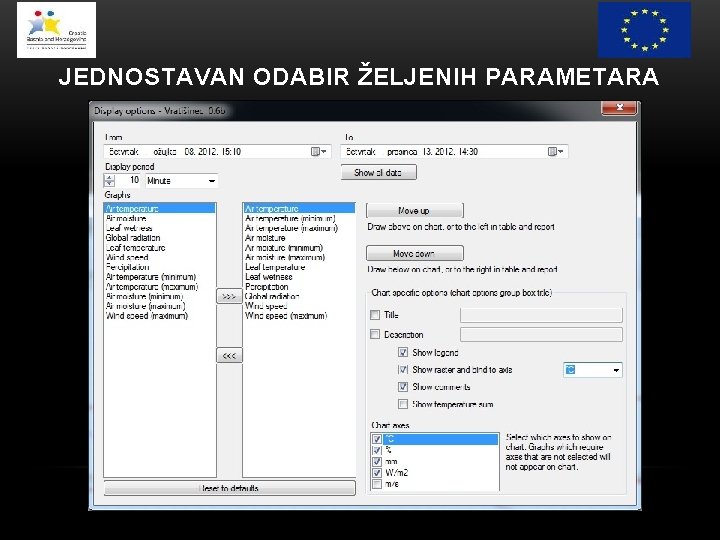The height and width of the screenshot is (540, 720).
Task: Select Global radiation in left Graphs list
Action: click(159, 238)
